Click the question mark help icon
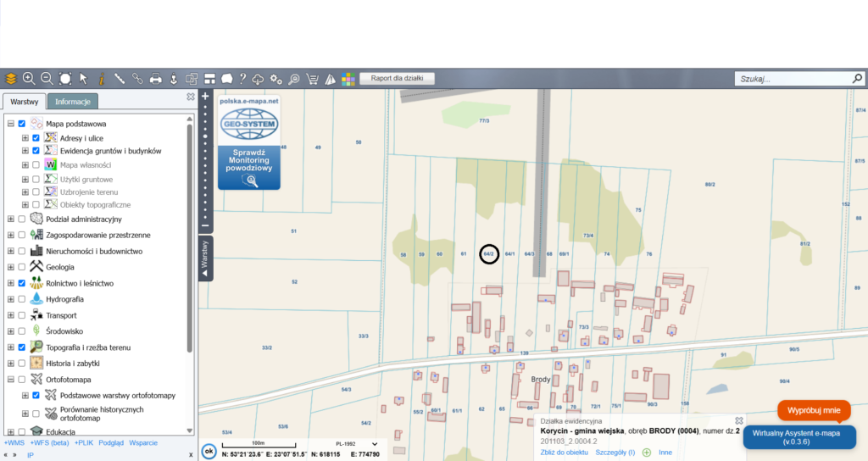The image size is (868, 461). [243, 79]
